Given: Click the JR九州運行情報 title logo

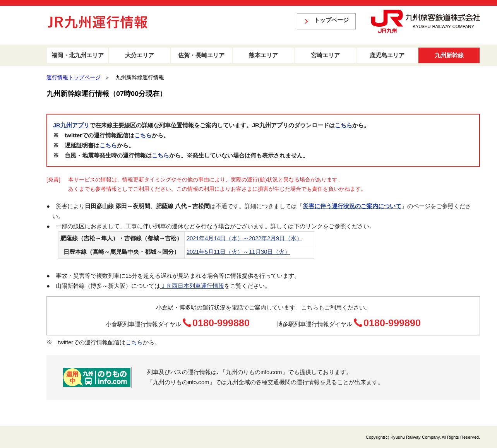Looking at the screenshot, I should tap(98, 22).
